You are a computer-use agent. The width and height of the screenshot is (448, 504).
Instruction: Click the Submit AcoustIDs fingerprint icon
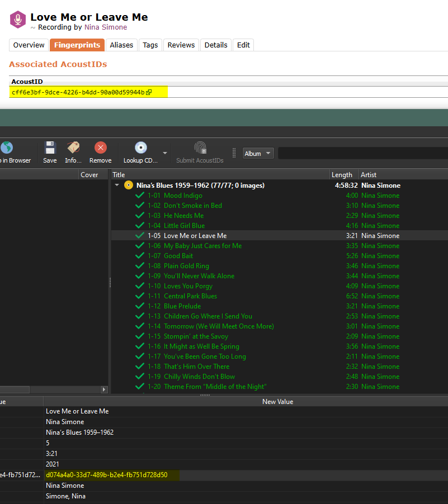200,148
